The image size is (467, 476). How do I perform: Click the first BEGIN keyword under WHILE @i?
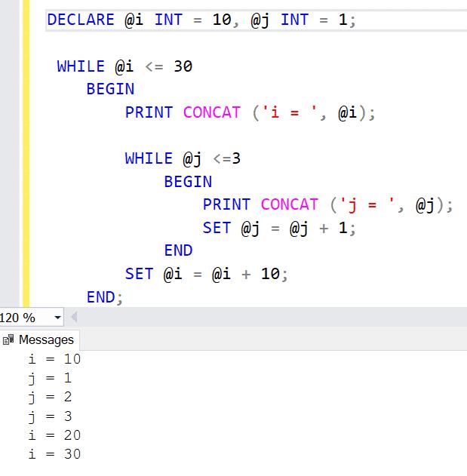click(110, 89)
